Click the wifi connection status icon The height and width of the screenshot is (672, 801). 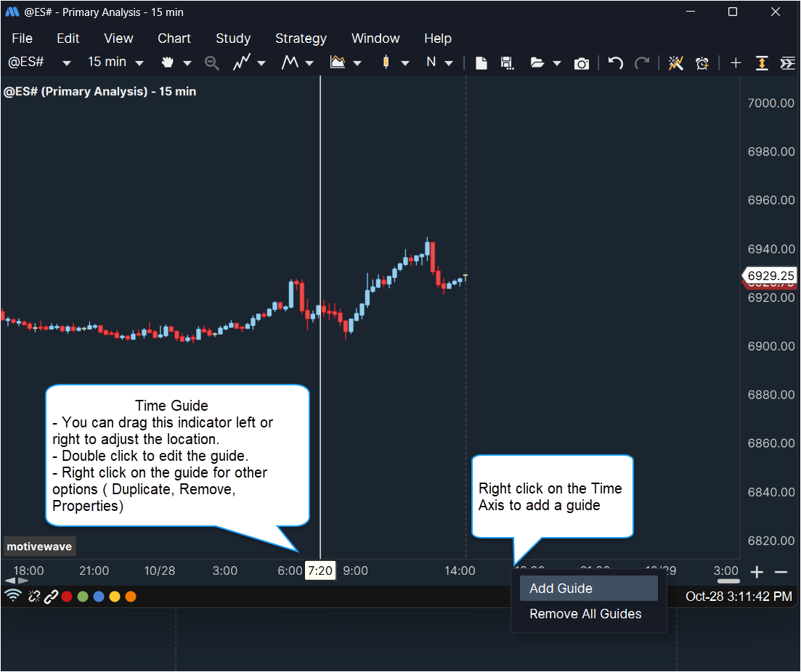[x=12, y=596]
